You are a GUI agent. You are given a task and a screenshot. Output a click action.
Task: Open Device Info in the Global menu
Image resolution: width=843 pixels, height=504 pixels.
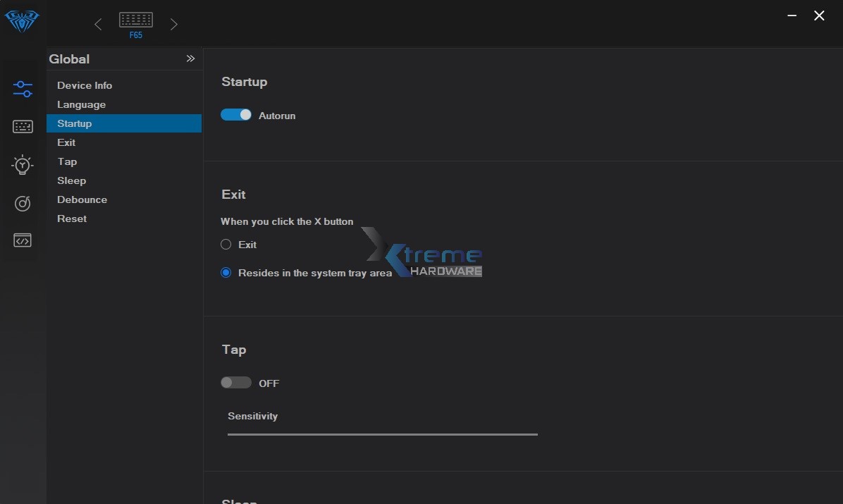click(x=85, y=85)
